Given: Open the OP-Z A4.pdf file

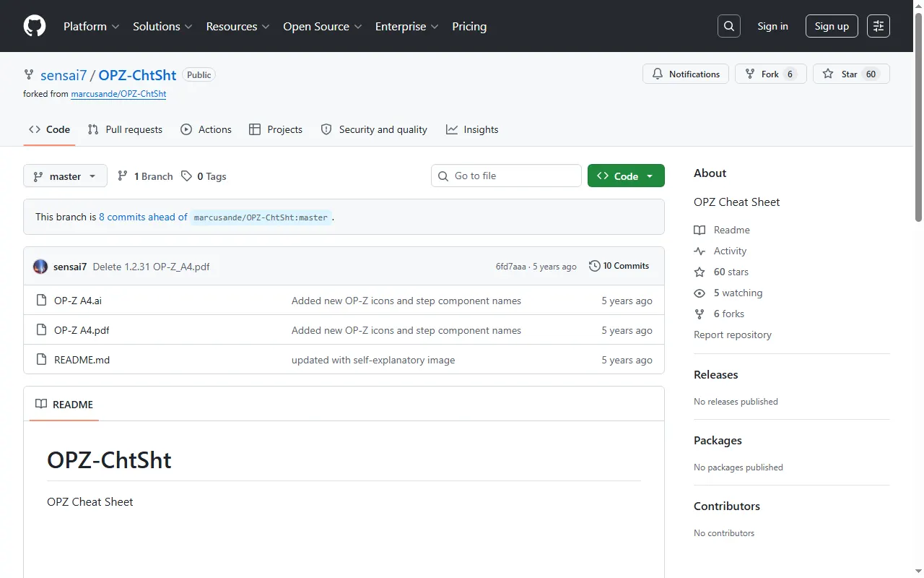Looking at the screenshot, I should 82,330.
